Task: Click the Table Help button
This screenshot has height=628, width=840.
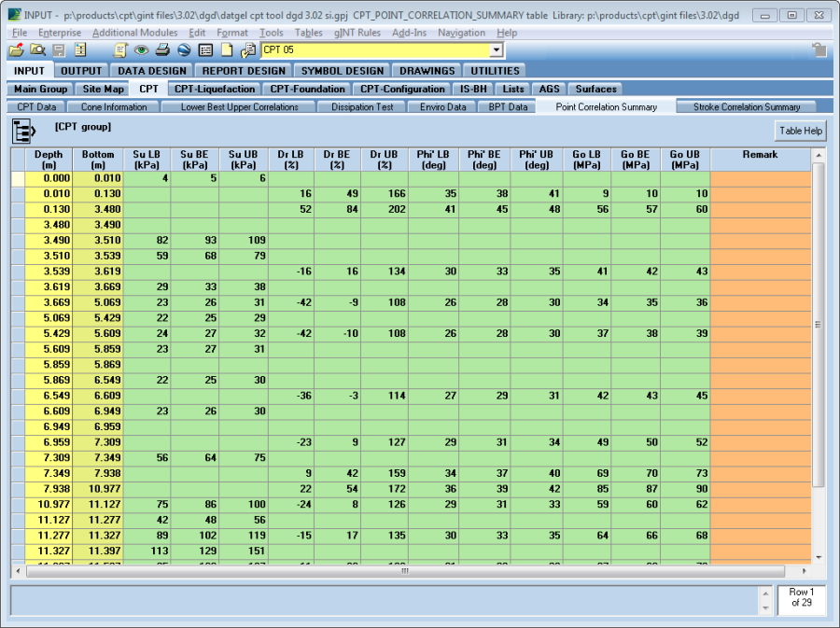Action: pos(800,132)
